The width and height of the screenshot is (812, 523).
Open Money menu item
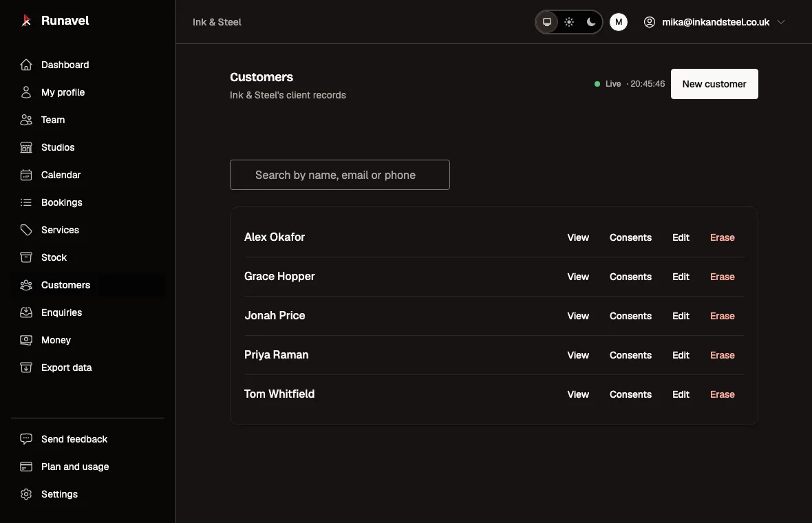pos(88,340)
